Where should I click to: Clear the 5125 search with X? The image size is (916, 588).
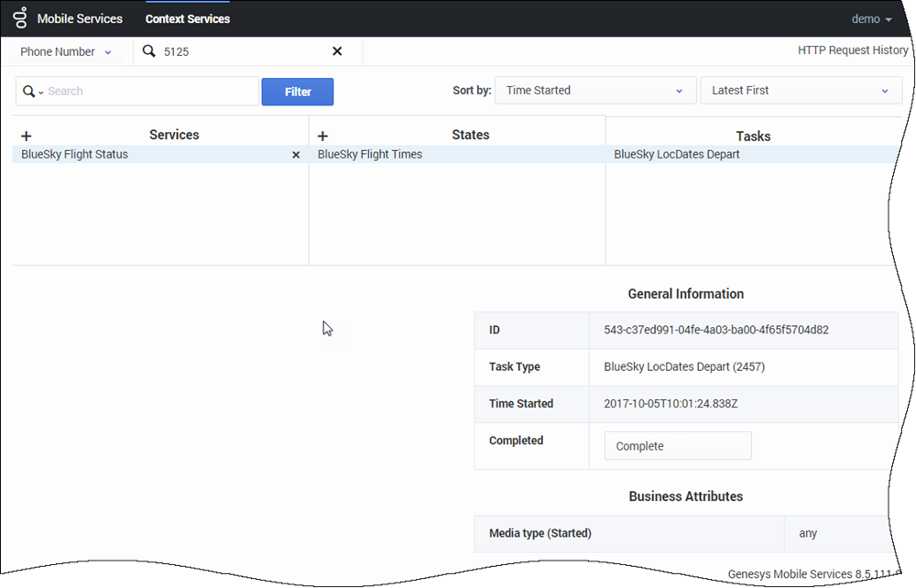(x=337, y=51)
